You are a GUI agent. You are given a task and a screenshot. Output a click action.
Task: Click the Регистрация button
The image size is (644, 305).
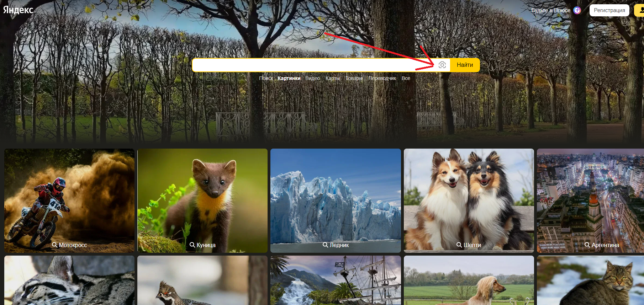coord(609,10)
